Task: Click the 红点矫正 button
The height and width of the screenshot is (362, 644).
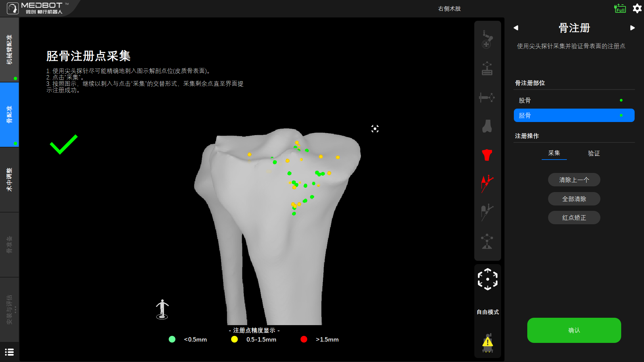Action: coord(574,218)
